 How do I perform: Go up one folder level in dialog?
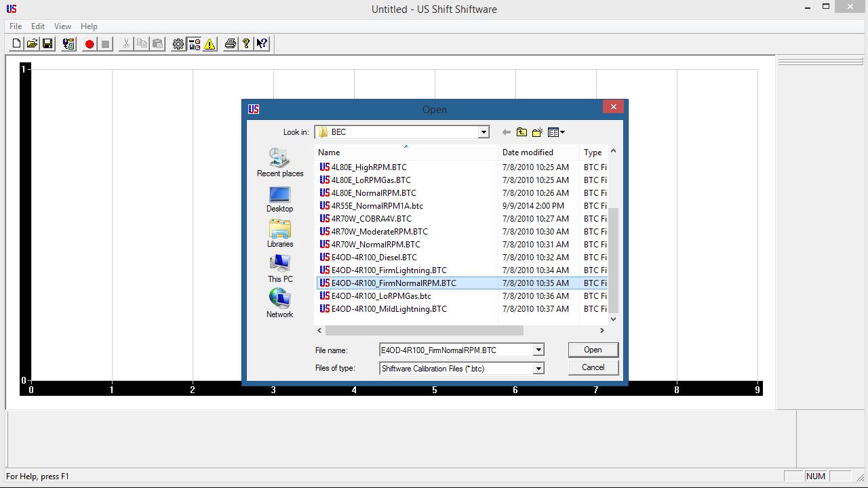pos(521,132)
